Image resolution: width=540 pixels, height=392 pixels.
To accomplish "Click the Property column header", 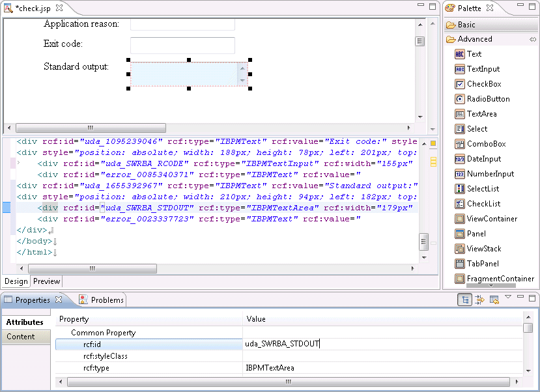I will coord(149,319).
